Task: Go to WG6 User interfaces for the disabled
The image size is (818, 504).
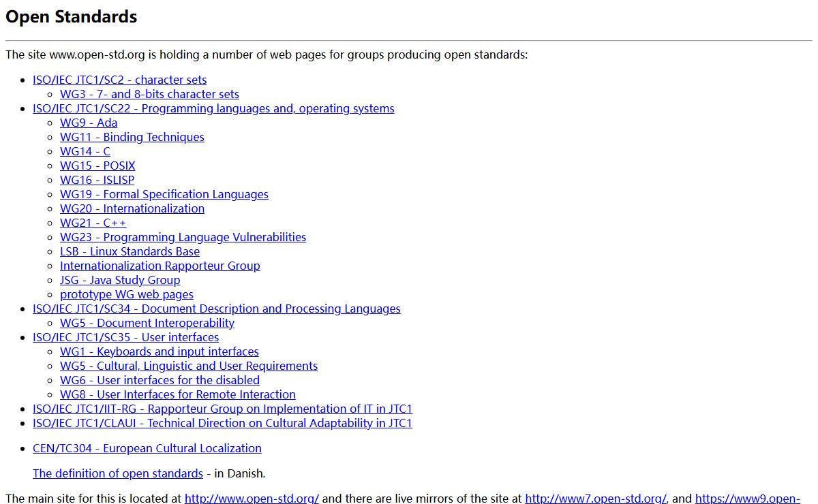Action: tap(160, 380)
